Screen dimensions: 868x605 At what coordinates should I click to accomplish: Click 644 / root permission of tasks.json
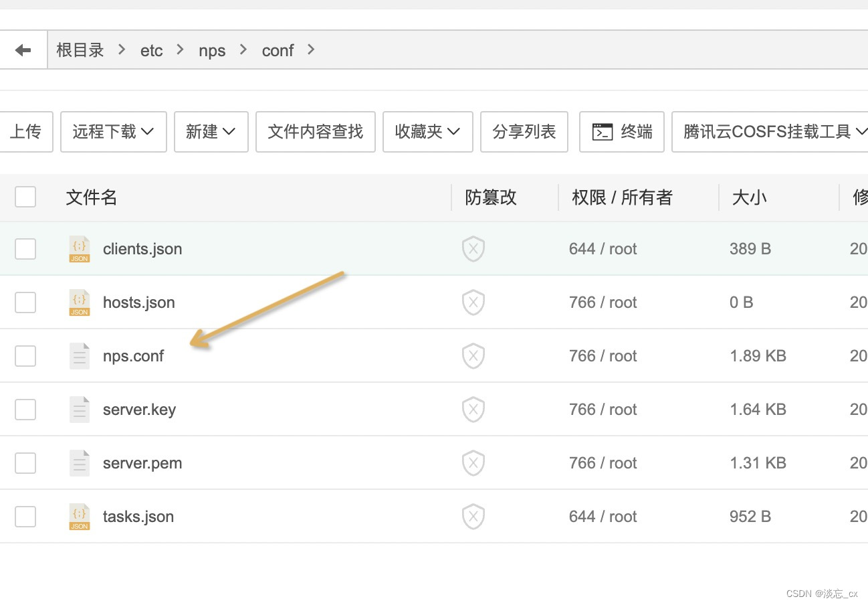(x=603, y=517)
